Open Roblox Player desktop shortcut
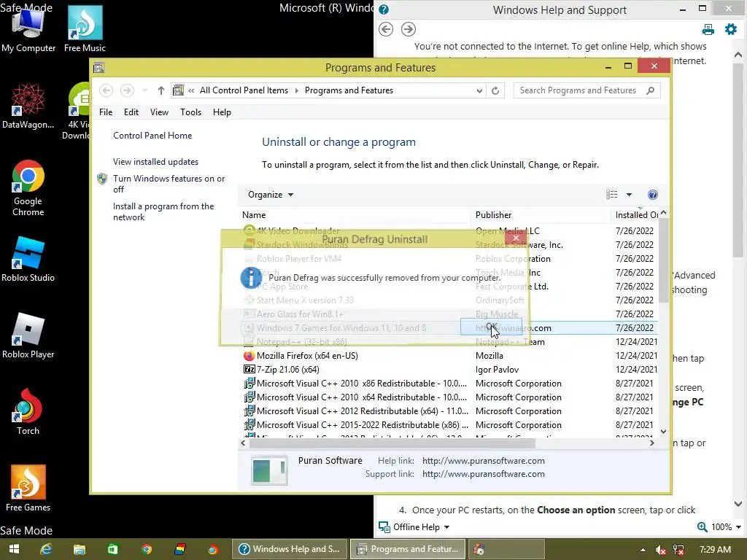747x560 pixels. 28,335
